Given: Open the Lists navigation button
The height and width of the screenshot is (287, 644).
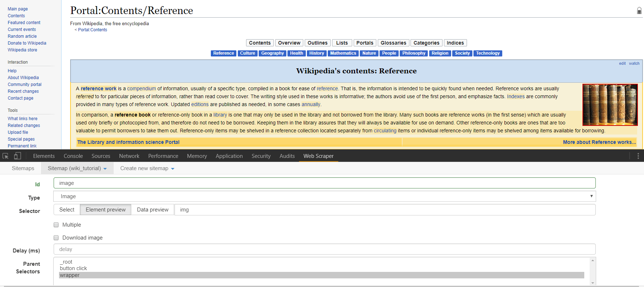Looking at the screenshot, I should click(342, 43).
